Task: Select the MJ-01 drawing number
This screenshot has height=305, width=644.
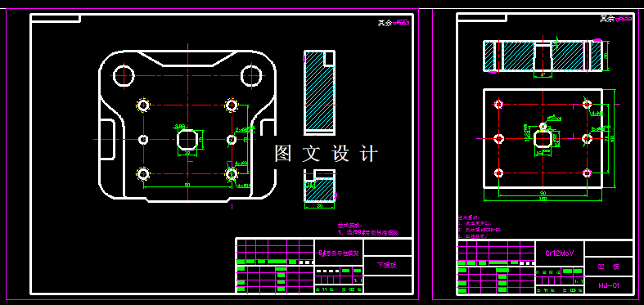Action: (x=608, y=285)
